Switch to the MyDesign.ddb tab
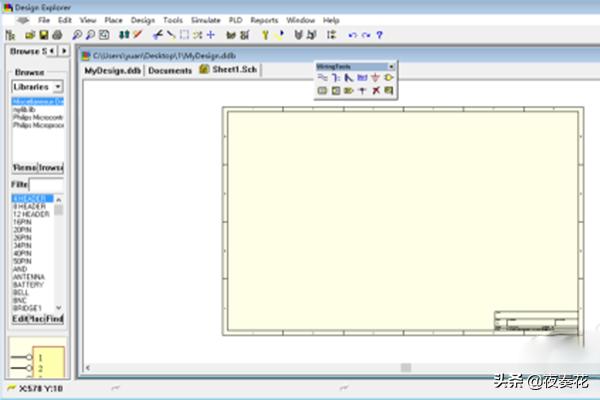Screen dimensions: 600x400 [112, 70]
